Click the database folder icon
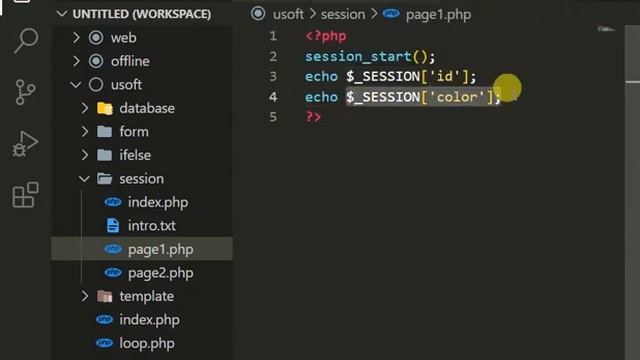This screenshot has height=360, width=640. pos(105,108)
